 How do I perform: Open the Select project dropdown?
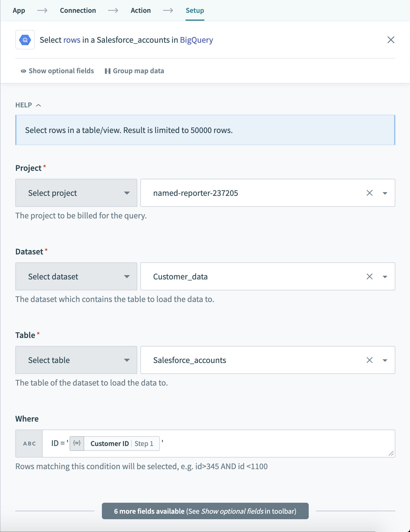coord(76,193)
